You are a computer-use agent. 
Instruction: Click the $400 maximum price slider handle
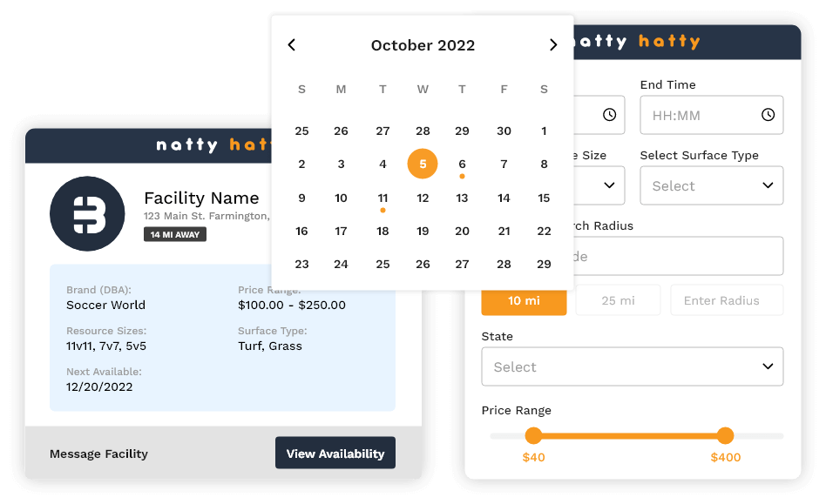click(x=725, y=435)
